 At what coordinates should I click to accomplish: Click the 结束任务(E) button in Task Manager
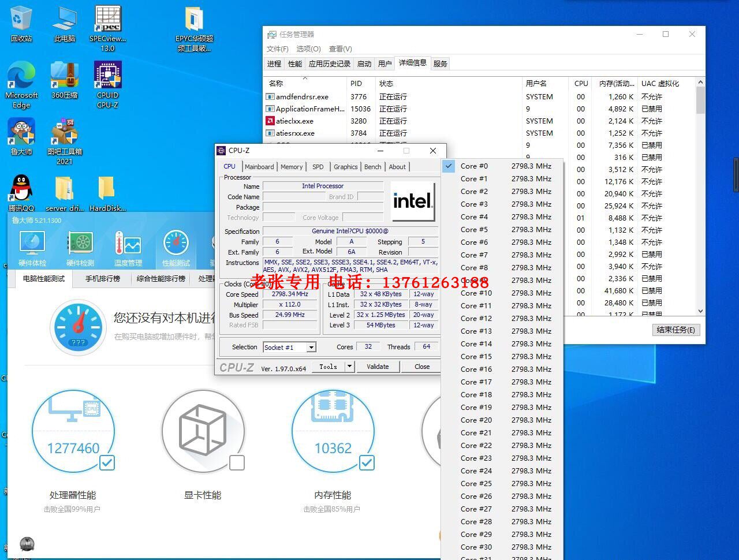(x=676, y=330)
